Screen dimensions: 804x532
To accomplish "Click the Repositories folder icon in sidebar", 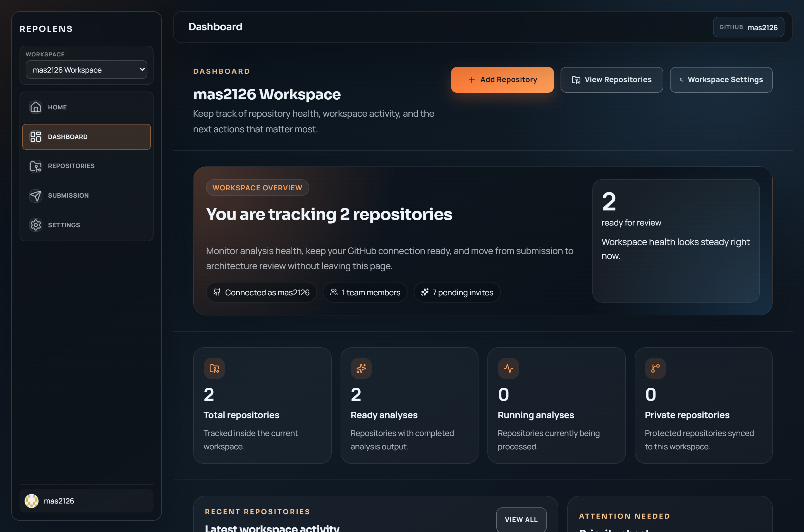I will point(36,166).
